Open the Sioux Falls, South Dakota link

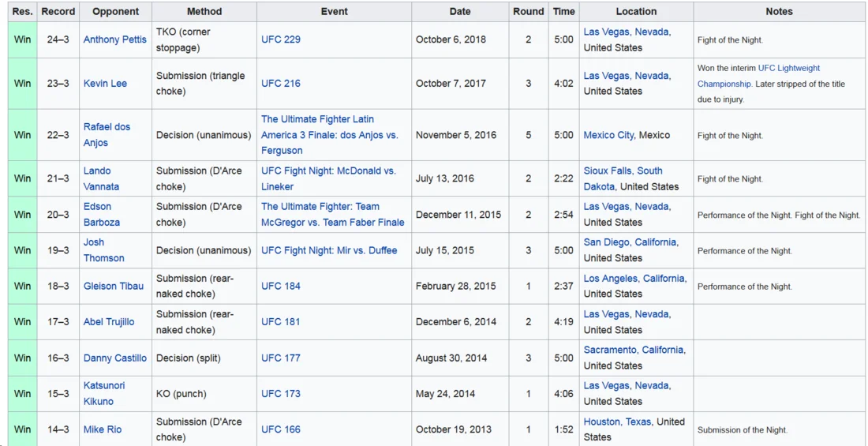click(623, 171)
